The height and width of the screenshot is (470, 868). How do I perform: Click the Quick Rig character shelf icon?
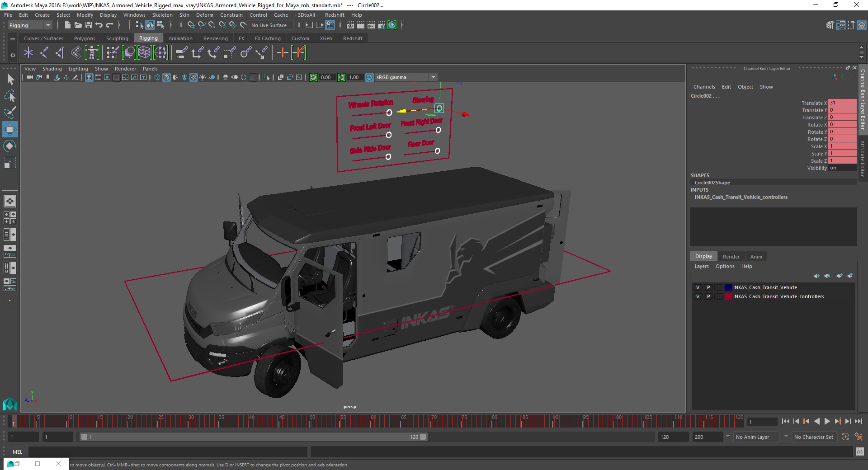pyautogui.click(x=92, y=53)
